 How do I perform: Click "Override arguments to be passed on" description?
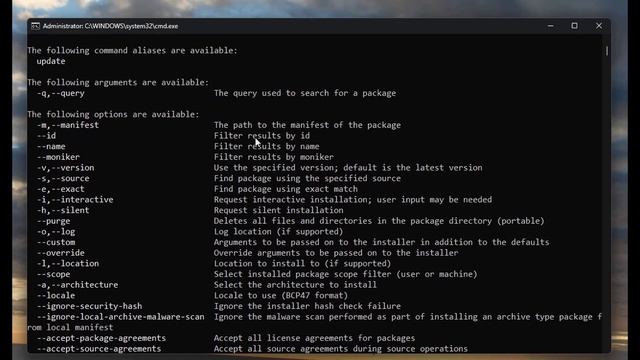336,252
